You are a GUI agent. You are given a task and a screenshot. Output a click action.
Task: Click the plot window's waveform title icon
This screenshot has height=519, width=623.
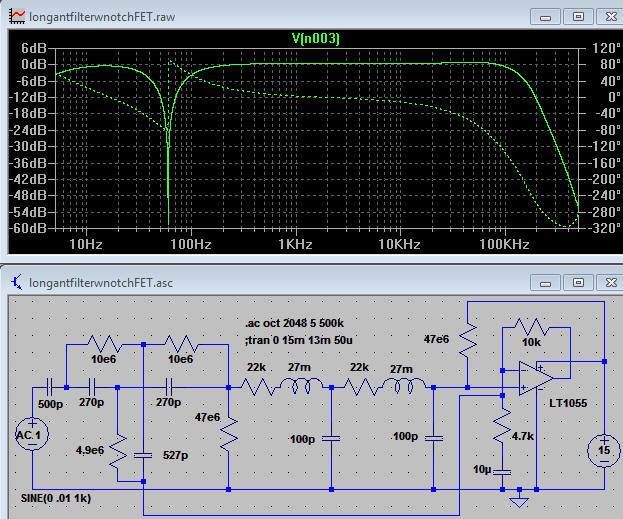click(x=15, y=16)
